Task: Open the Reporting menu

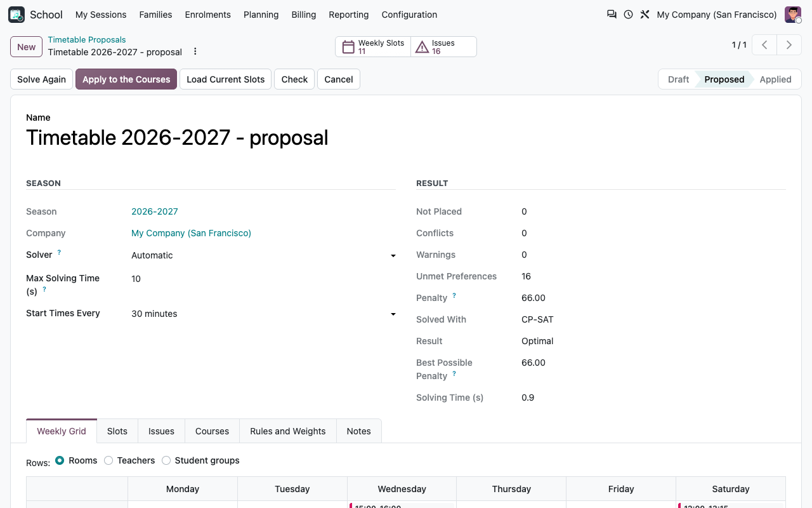Action: (349, 15)
